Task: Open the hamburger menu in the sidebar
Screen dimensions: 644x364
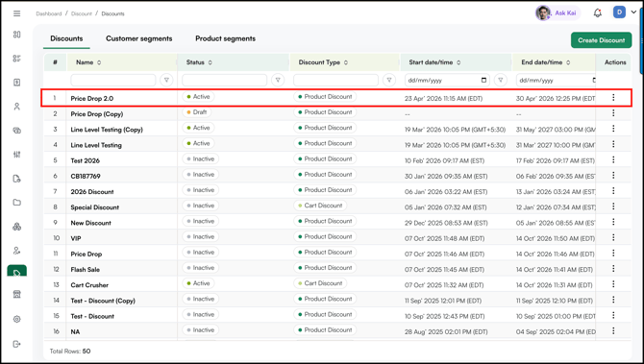Action: 17,13
